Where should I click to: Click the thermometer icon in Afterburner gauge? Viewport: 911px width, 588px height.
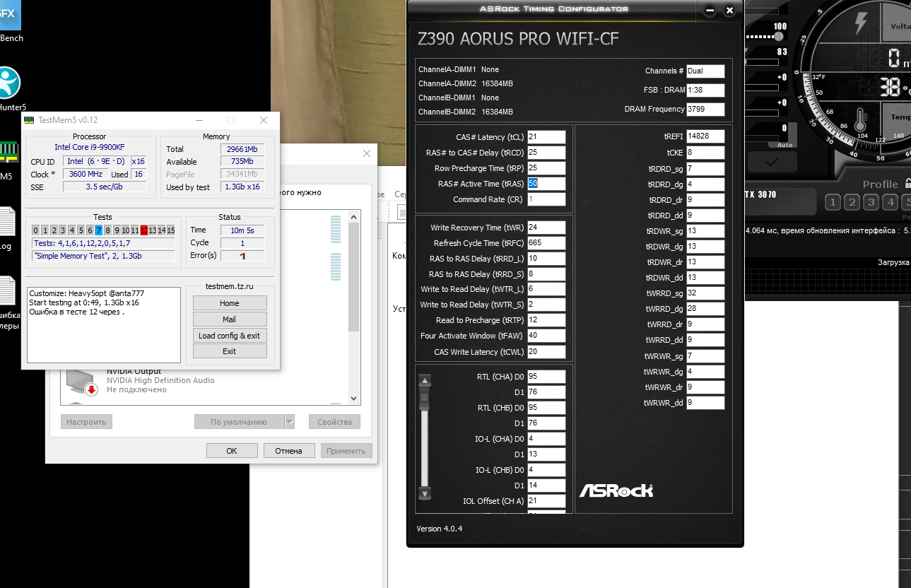click(x=862, y=122)
